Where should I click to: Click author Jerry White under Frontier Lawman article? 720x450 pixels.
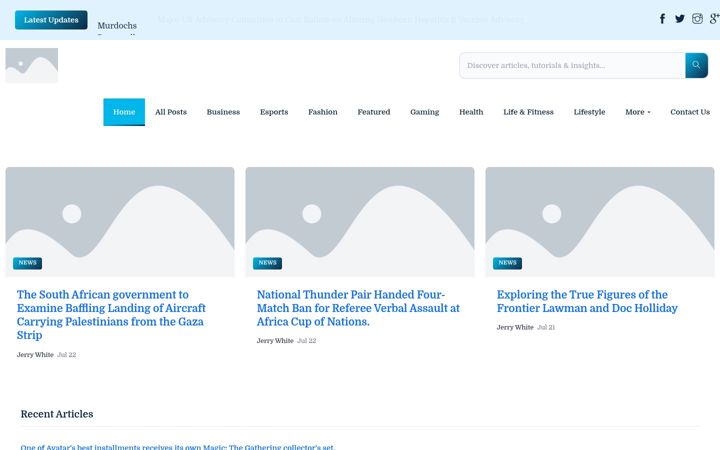(x=515, y=327)
